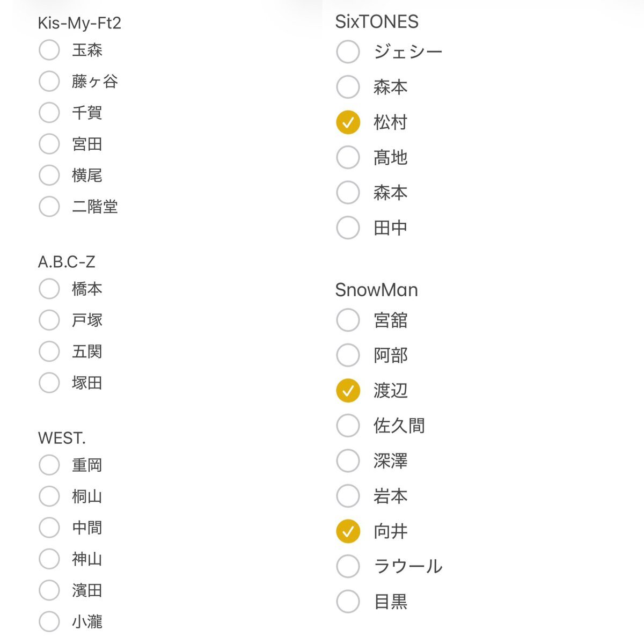This screenshot has height=644, width=644.
Task: Choose 佐久間 in the SnowMan list
Action: coord(348,426)
